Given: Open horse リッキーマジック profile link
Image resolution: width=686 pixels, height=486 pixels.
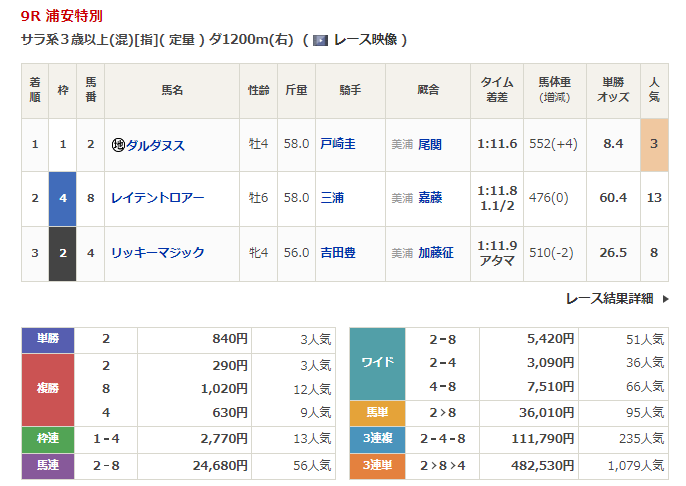Looking at the screenshot, I should 158,253.
